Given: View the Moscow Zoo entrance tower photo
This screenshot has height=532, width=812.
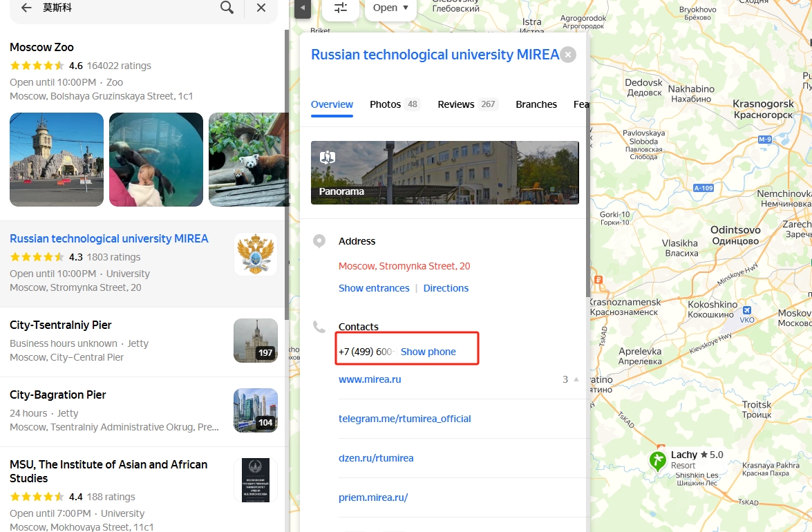Looking at the screenshot, I should pos(57,160).
